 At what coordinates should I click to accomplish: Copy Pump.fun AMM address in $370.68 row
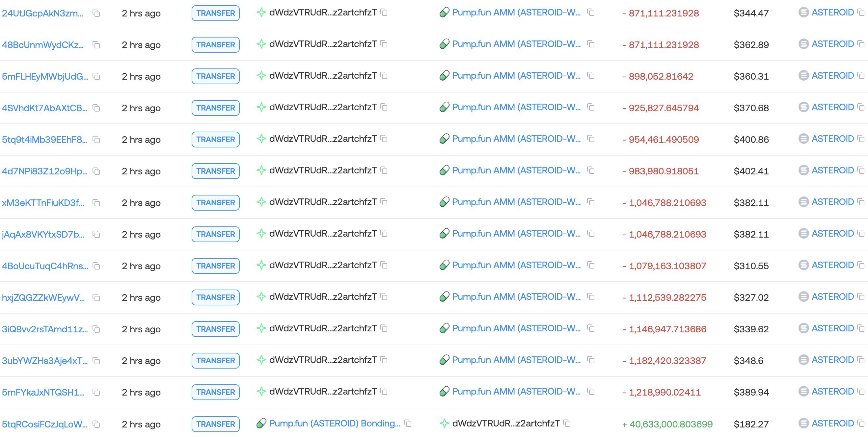591,107
